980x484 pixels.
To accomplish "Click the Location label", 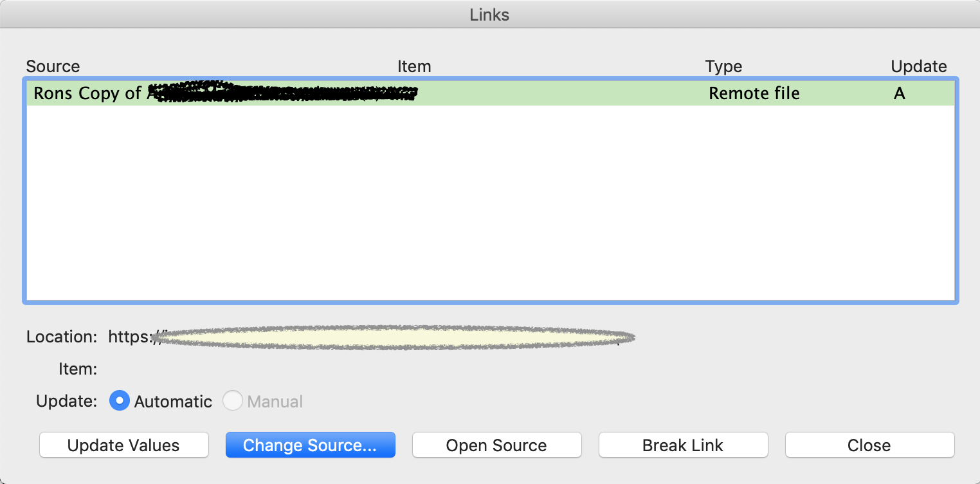I will tap(62, 337).
